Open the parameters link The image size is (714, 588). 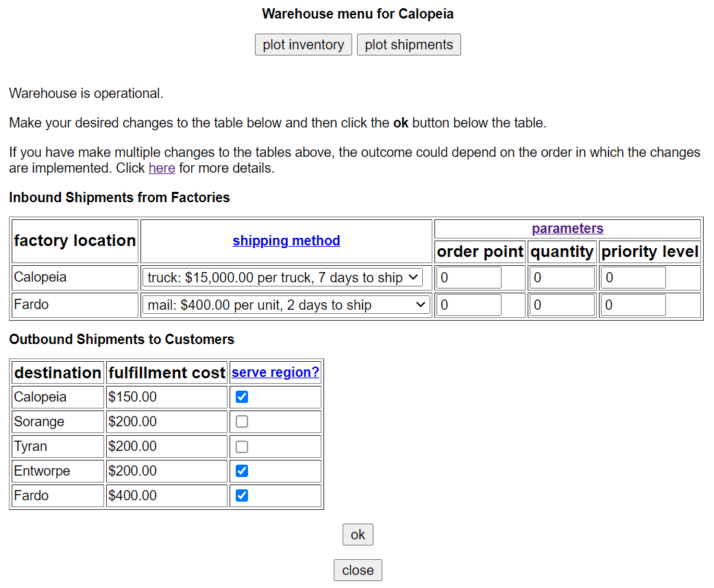coord(567,228)
